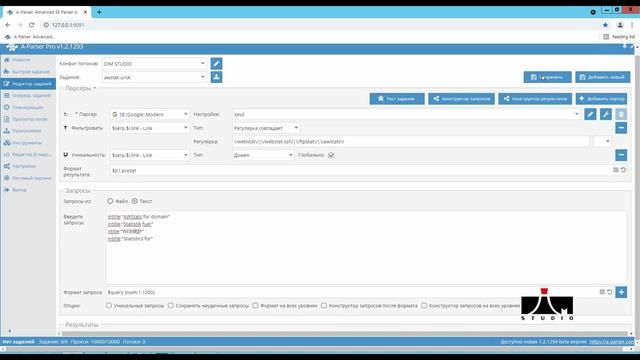Go back in the browser
Viewport: 640px width, 360px height.
(8, 25)
